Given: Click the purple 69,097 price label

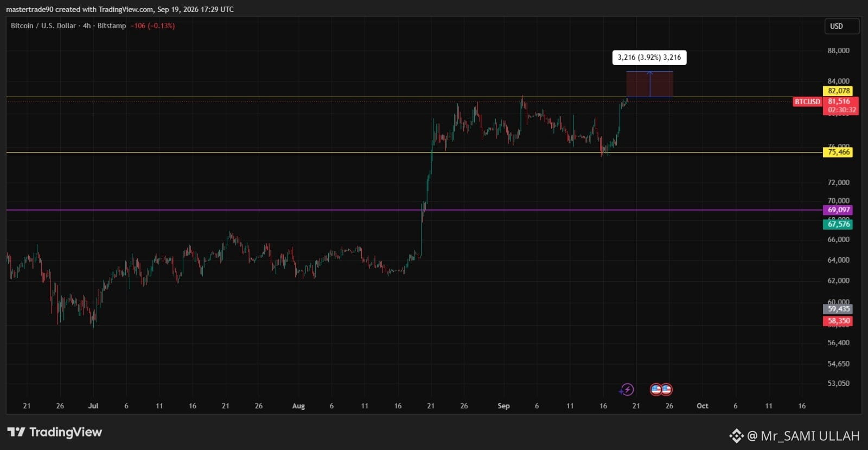Looking at the screenshot, I should 839,210.
